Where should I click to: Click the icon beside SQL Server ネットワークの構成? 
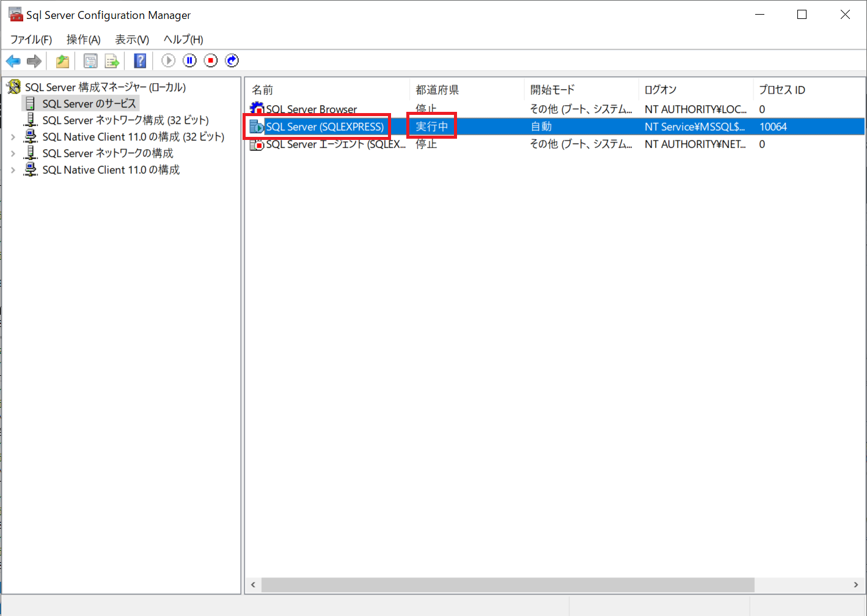(x=31, y=153)
